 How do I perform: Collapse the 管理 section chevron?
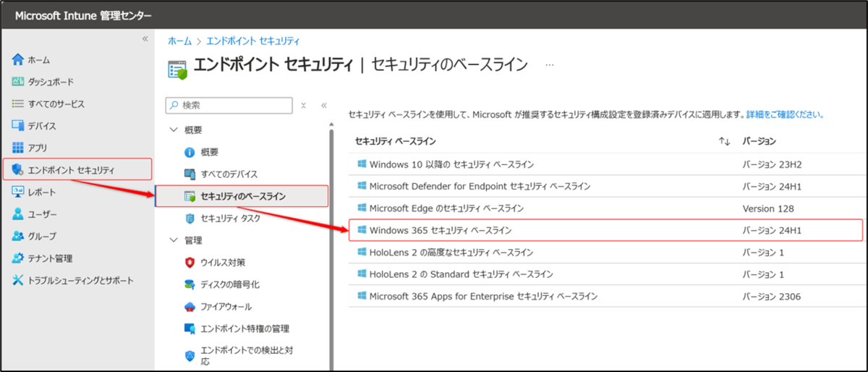(x=173, y=240)
